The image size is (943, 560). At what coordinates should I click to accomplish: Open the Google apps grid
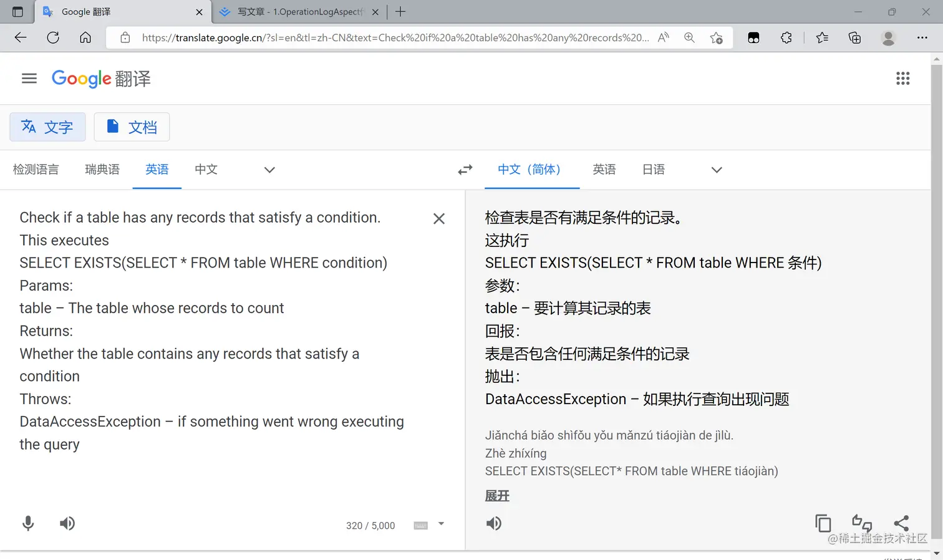coord(902,79)
